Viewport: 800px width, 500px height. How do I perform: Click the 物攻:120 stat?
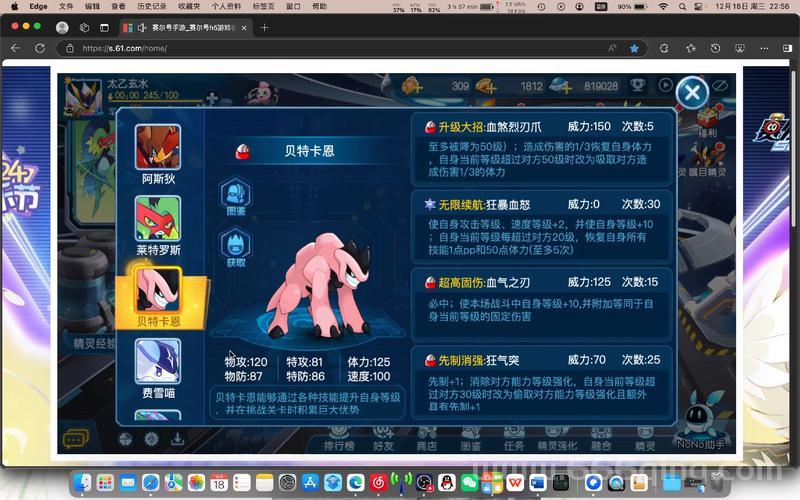[x=246, y=362]
